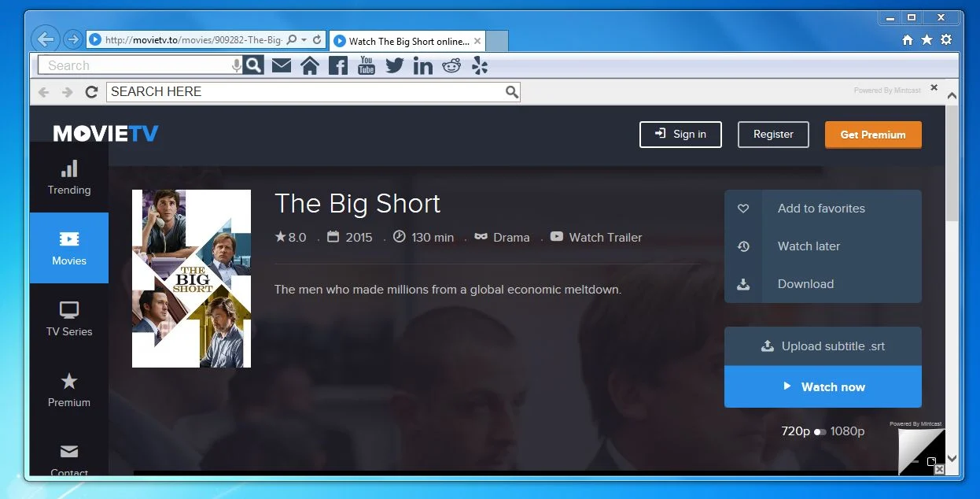Click the Mintcast bar back arrow
The width and height of the screenshot is (980, 499).
44,92
